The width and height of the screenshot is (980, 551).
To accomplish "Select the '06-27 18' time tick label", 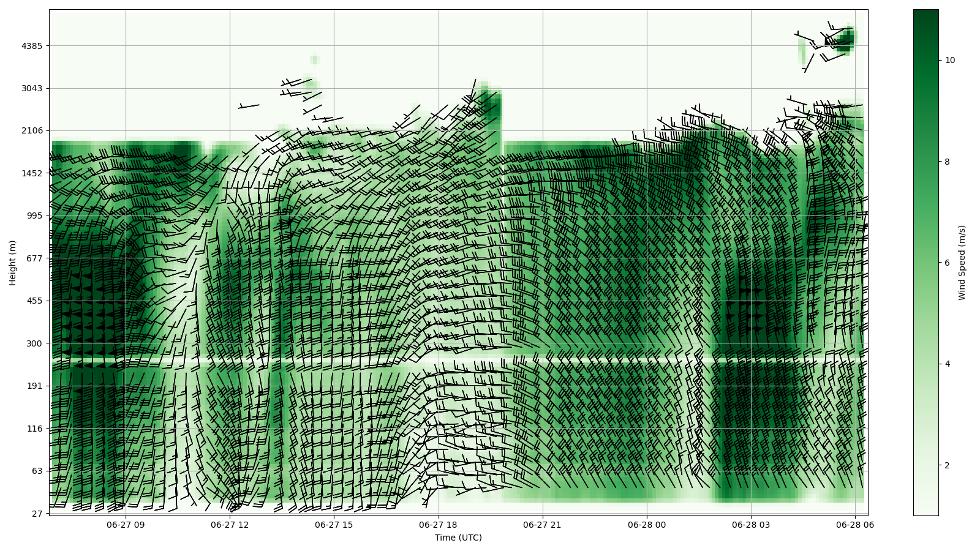I will point(439,525).
